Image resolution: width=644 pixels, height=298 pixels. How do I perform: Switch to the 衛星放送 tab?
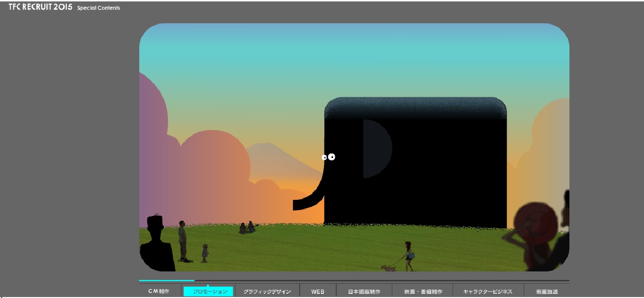point(547,291)
